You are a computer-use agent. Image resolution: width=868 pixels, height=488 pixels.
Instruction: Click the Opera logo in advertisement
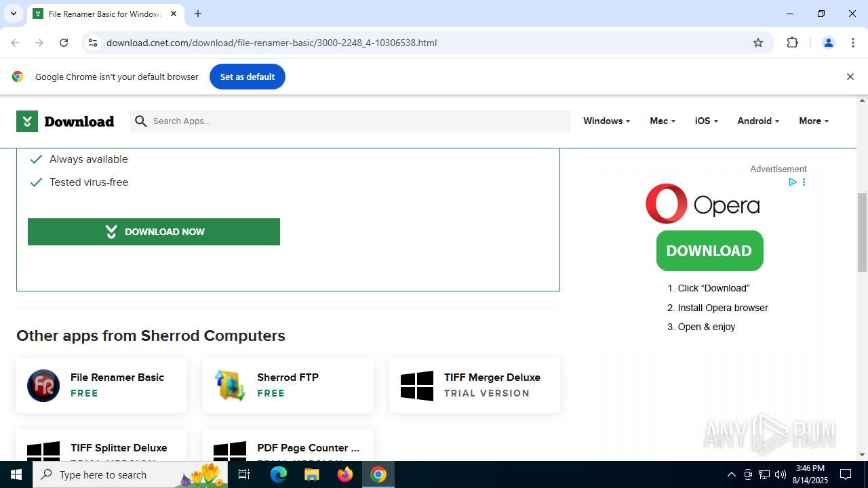[x=703, y=203]
